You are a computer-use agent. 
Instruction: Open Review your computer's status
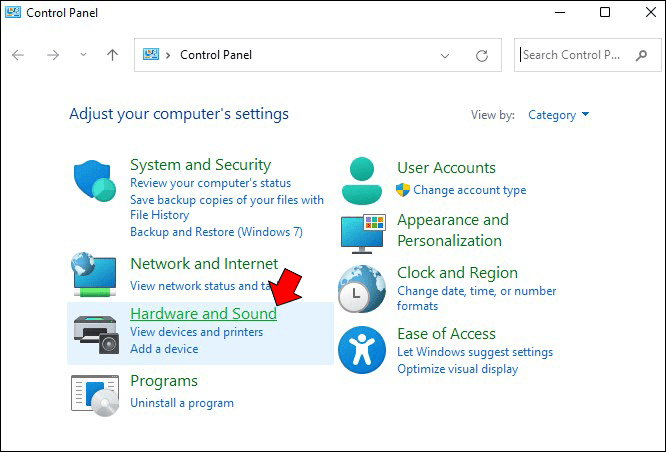tap(210, 183)
